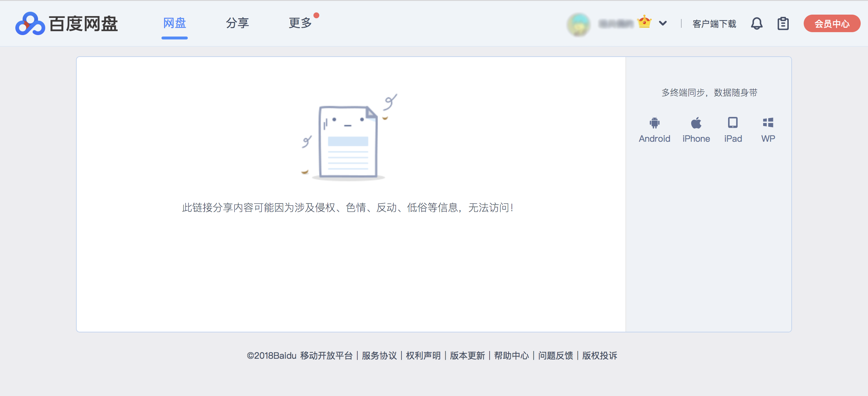This screenshot has height=396, width=868.
Task: Open the clipboard task list icon
Action: tap(783, 24)
